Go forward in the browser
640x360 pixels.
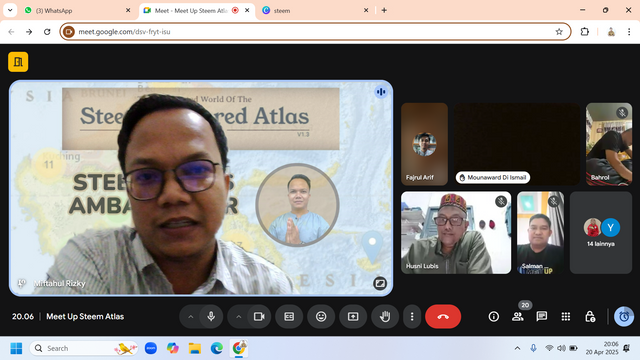click(x=29, y=32)
